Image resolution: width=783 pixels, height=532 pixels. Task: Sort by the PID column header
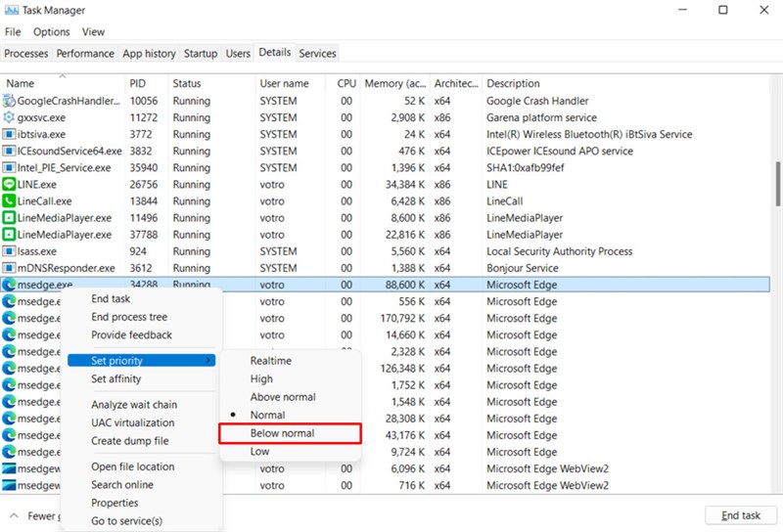click(146, 83)
